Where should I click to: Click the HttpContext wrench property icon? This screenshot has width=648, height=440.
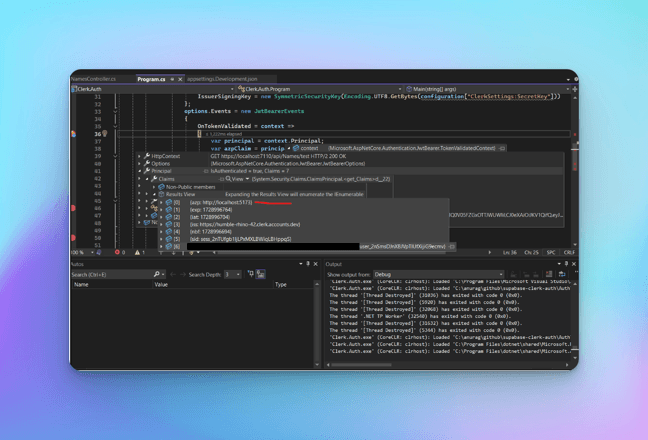pos(147,156)
